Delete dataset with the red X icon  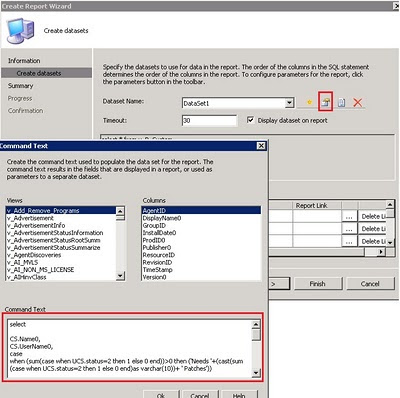pos(358,102)
